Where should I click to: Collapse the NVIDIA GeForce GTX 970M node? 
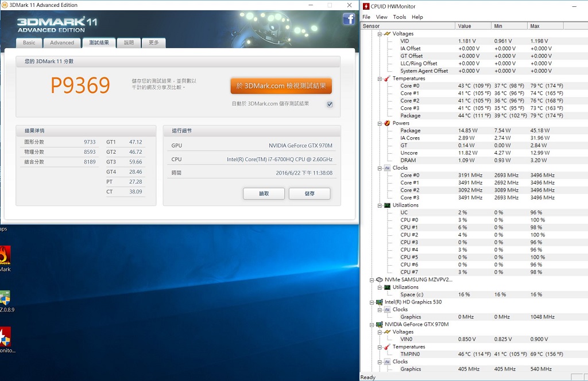coord(372,325)
